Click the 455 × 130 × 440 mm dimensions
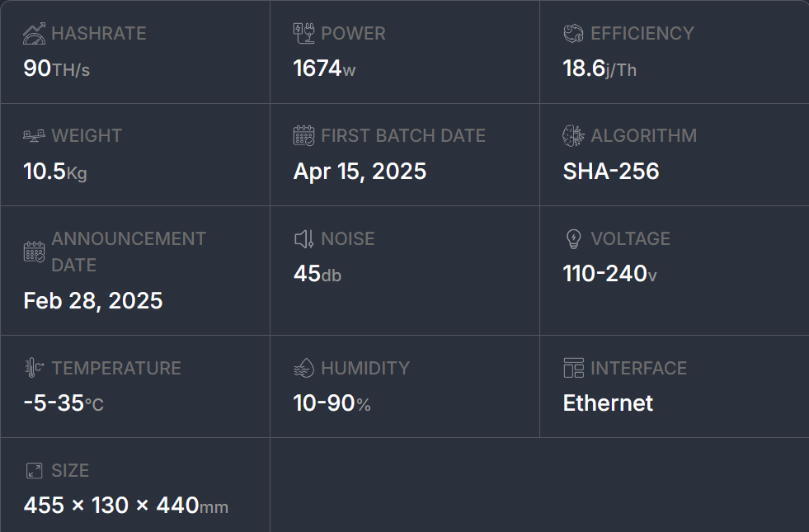809x532 pixels. tap(125, 505)
